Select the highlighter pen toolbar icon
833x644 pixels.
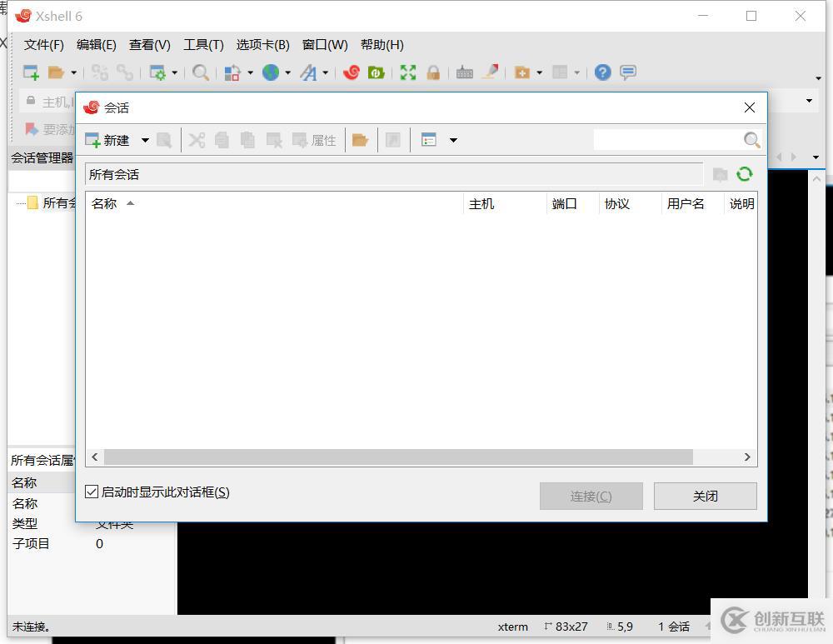[x=491, y=72]
